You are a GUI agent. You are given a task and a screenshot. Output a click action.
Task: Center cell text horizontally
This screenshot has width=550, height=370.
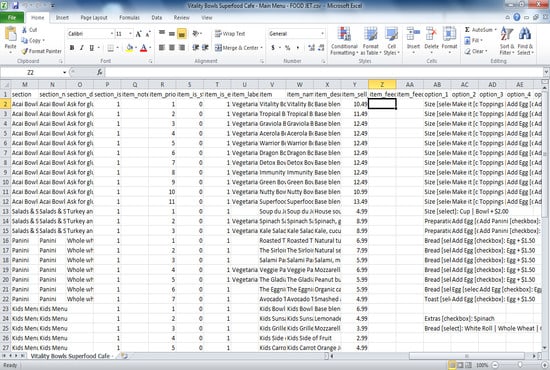tap(172, 48)
